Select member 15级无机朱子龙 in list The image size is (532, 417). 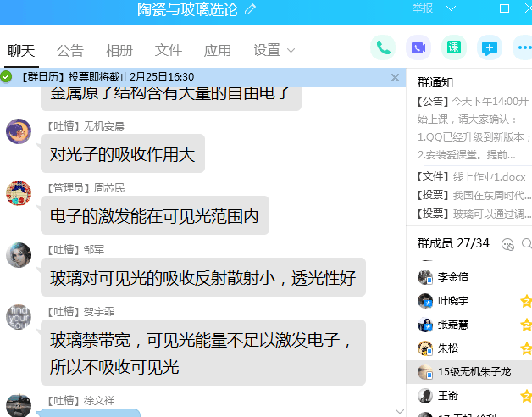[x=474, y=372]
